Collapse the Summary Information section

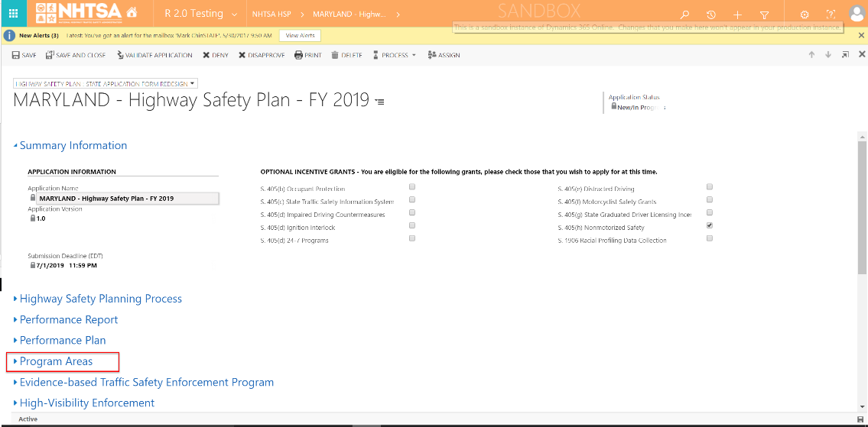click(x=73, y=145)
